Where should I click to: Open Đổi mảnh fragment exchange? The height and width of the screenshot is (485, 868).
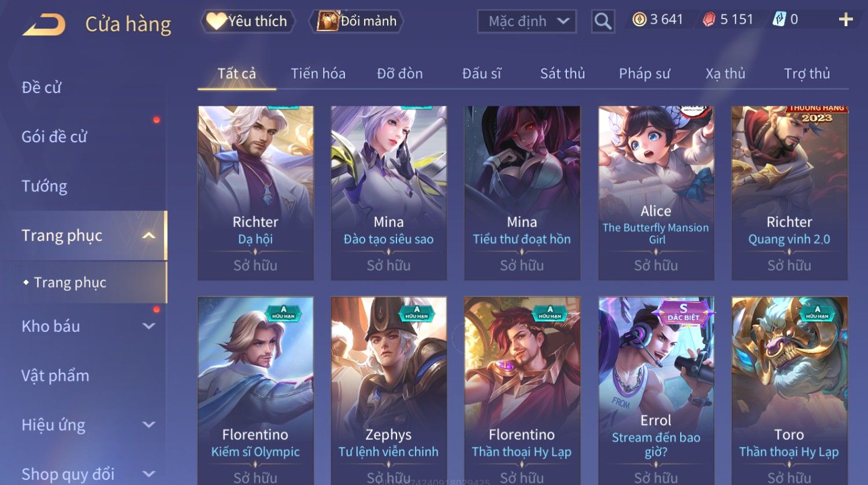(357, 21)
